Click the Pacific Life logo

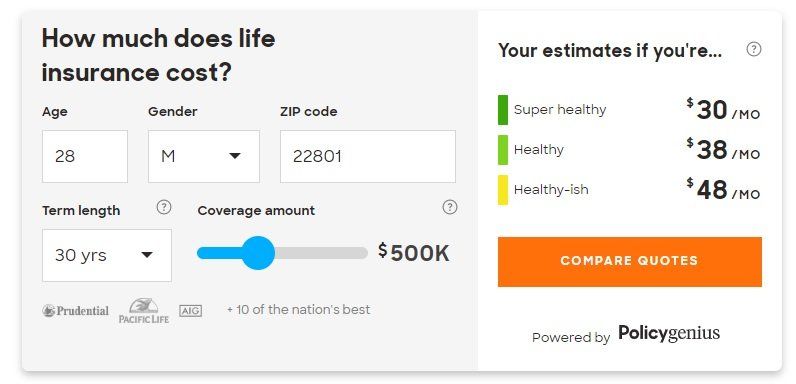(144, 310)
